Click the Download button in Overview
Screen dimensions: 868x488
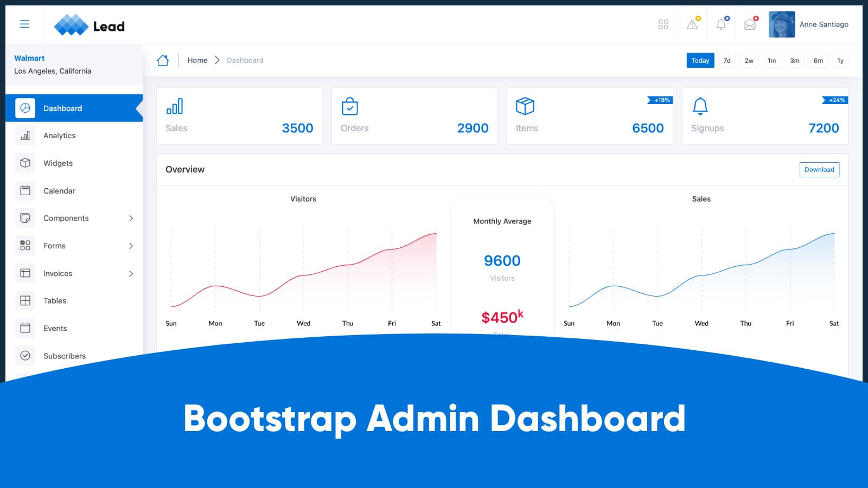[x=819, y=169]
